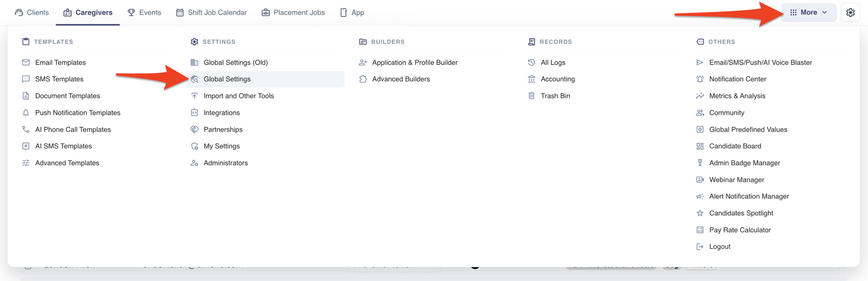Image resolution: width=868 pixels, height=281 pixels.
Task: Click the Notification Center bell icon
Action: [700, 79]
